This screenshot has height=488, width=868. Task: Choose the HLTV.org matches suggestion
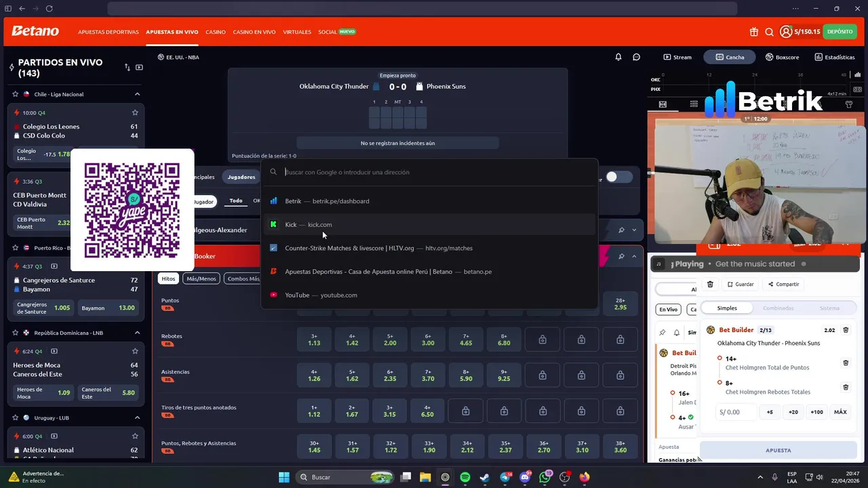pos(429,248)
